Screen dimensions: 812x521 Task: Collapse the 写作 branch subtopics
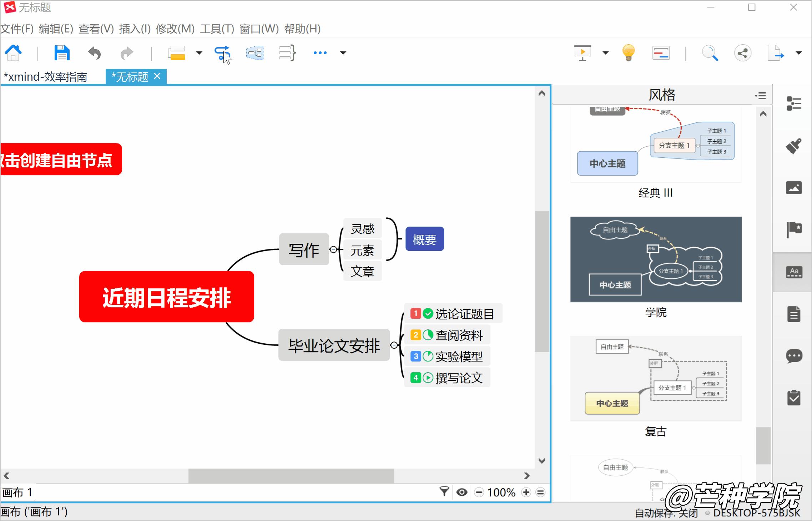coord(333,249)
